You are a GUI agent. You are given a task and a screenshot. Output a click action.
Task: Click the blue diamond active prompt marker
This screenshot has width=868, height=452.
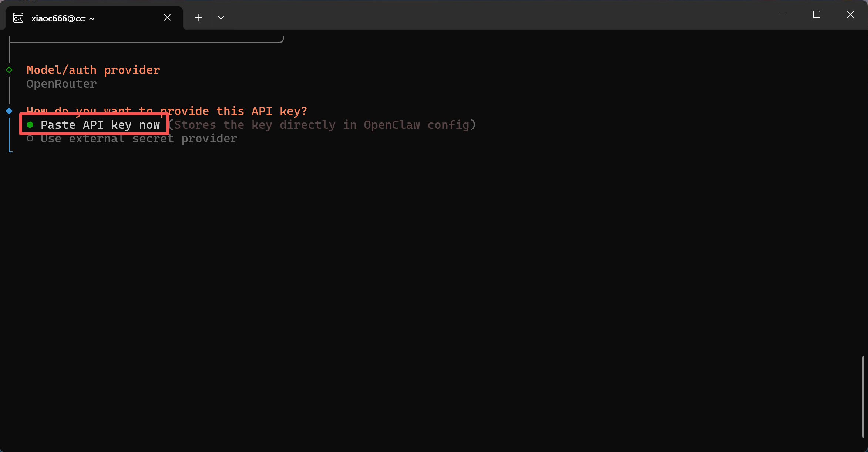(x=9, y=111)
